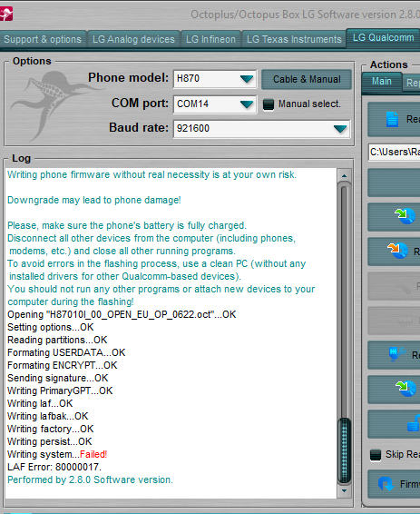
Task: Click green-arrow disc icon above the padlock icon
Action: 405,389
